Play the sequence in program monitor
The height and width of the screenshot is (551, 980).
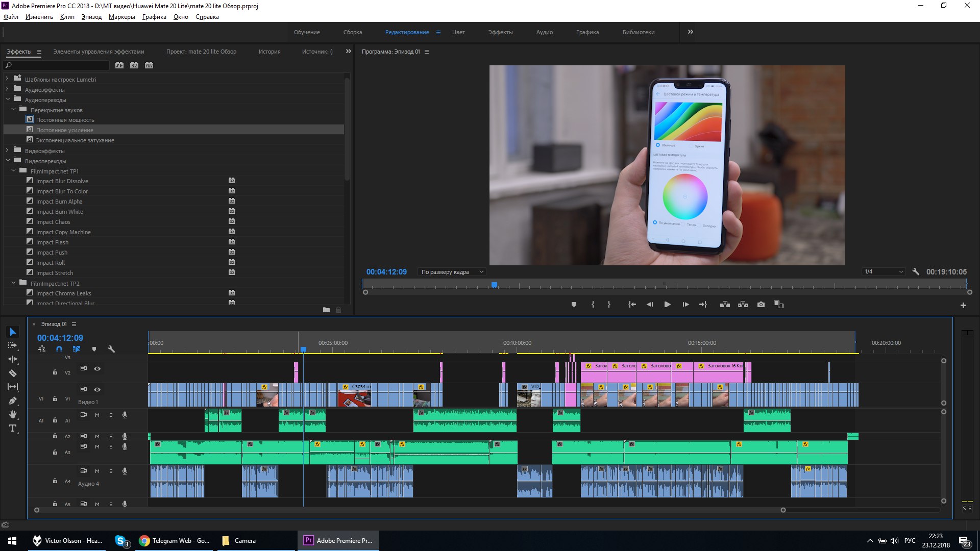coord(667,305)
